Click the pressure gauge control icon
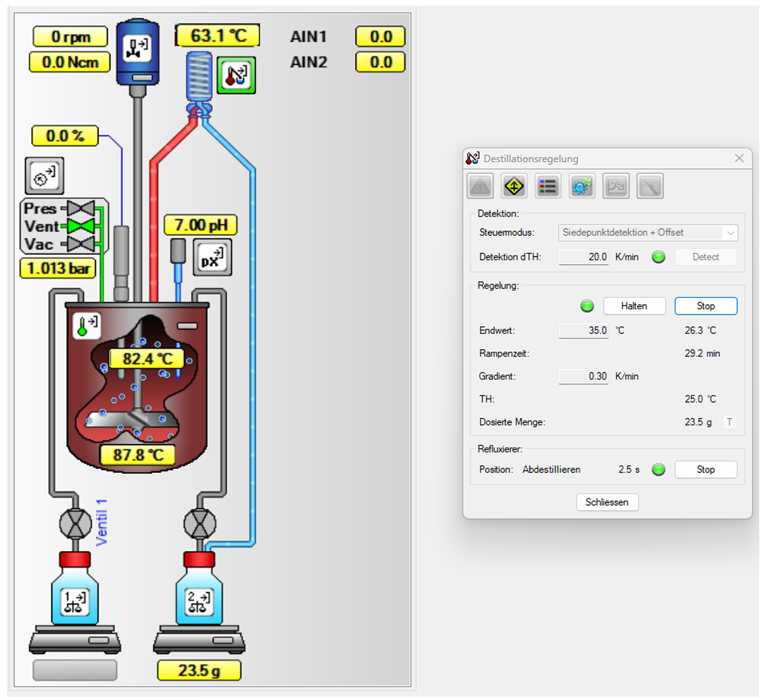763x700 pixels. point(45,176)
